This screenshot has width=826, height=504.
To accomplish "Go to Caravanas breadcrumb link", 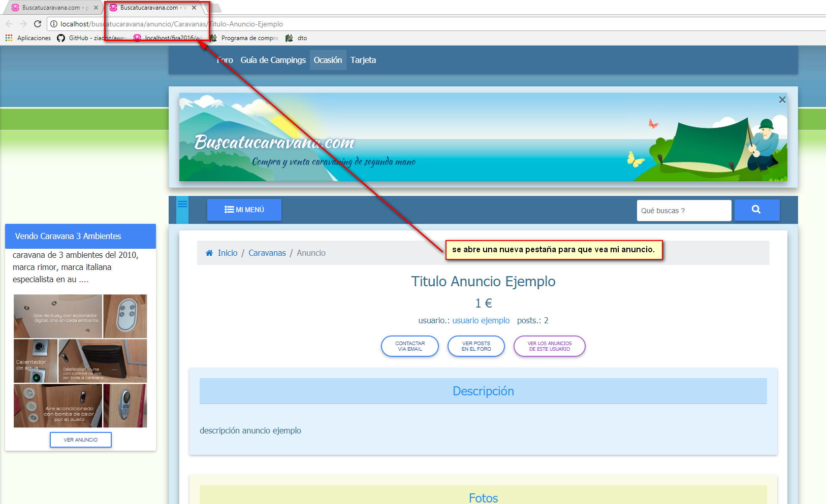I will 267,253.
